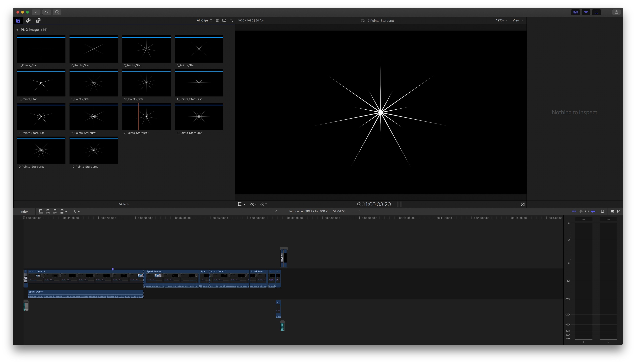Viewport: 636px width, 364px height.
Task: Toggle the browser panel visibility
Action: [576, 12]
